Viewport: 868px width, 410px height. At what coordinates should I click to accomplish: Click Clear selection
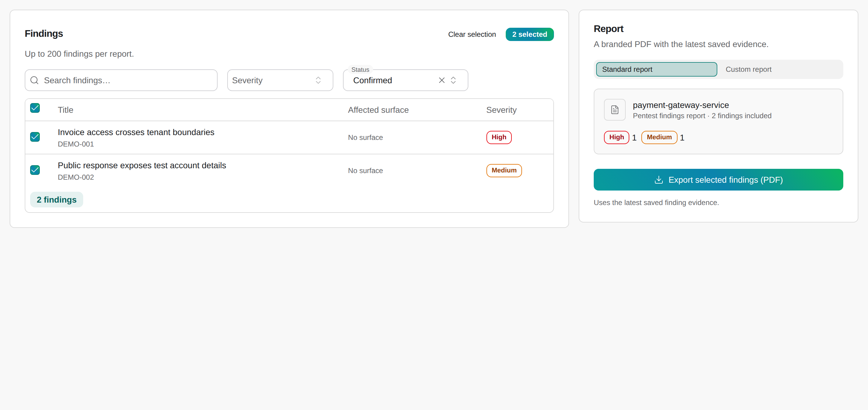(472, 34)
